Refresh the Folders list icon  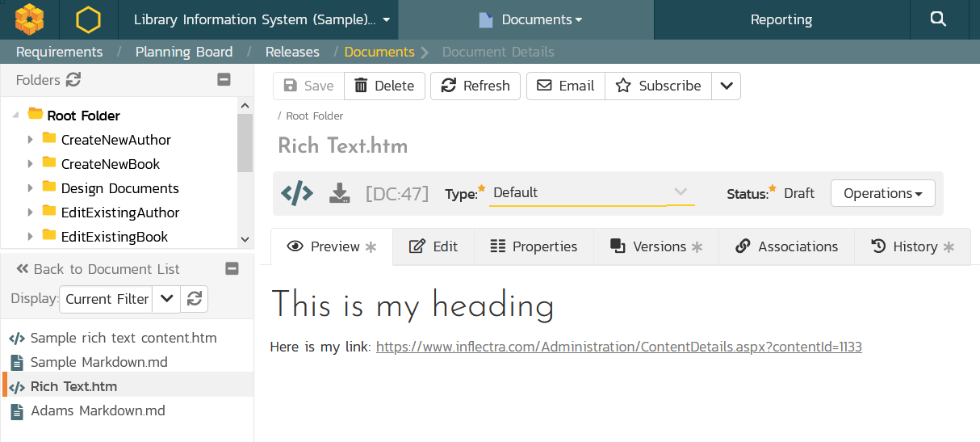pyautogui.click(x=73, y=80)
